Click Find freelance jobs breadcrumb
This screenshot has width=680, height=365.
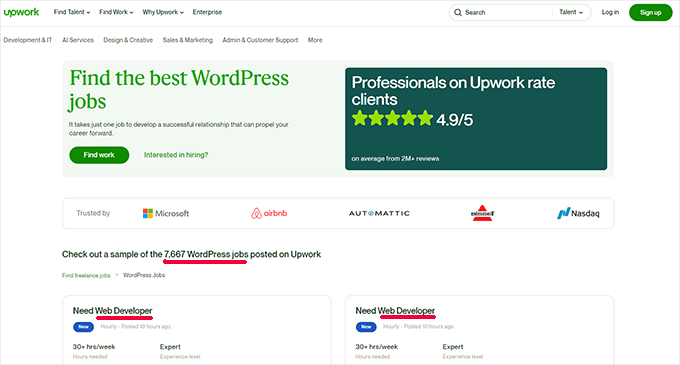pyautogui.click(x=86, y=275)
